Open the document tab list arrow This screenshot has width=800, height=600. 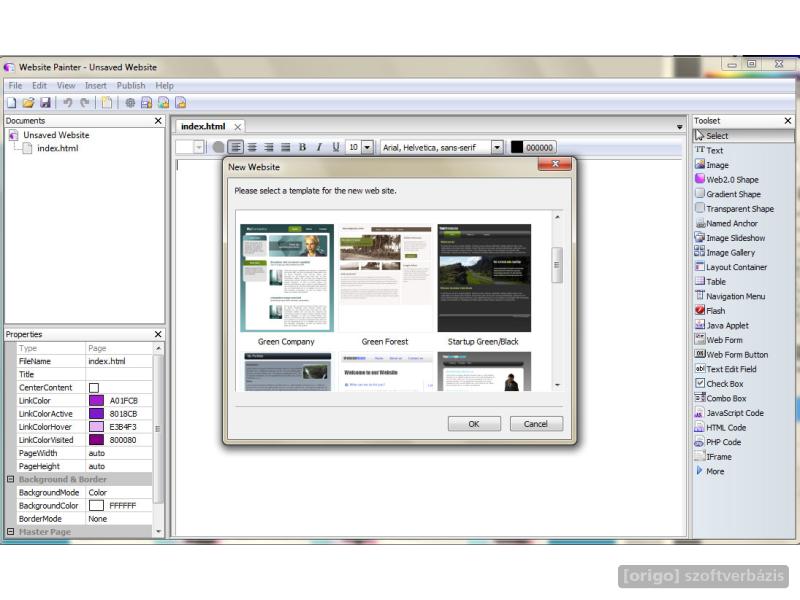coord(680,127)
